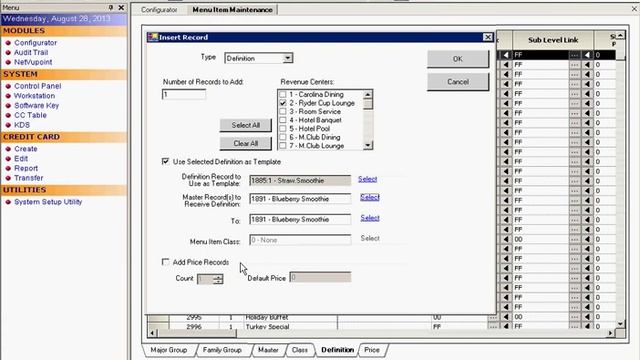Uncheck 2 - Ryder Cup Lounge
Screen dimensions: 640x360
282,103
